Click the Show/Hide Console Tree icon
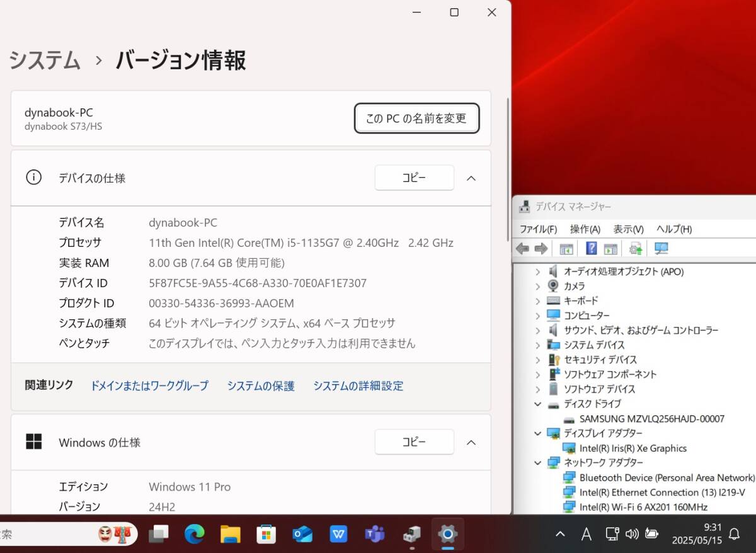The height and width of the screenshot is (553, 756). [x=566, y=248]
